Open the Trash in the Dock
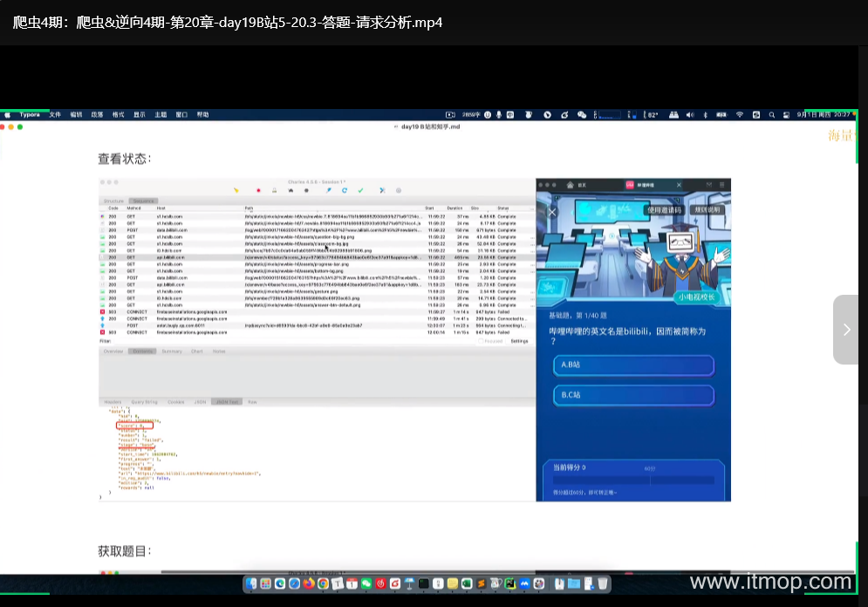868x607 pixels. [x=604, y=583]
